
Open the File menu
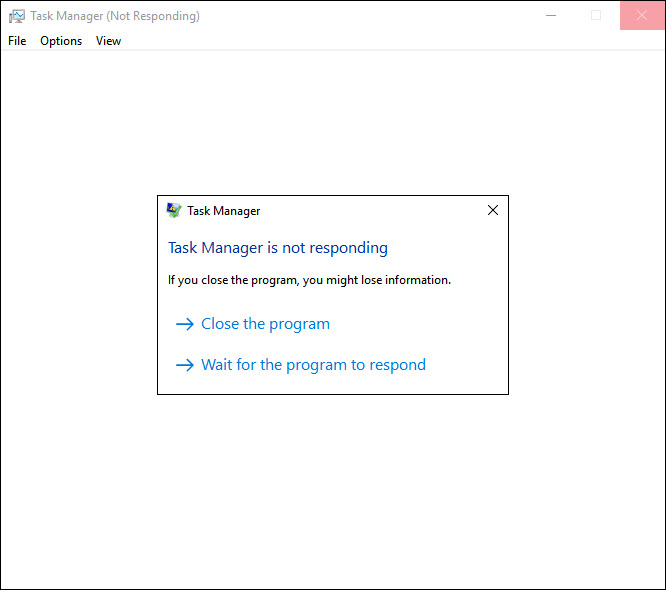pos(17,41)
